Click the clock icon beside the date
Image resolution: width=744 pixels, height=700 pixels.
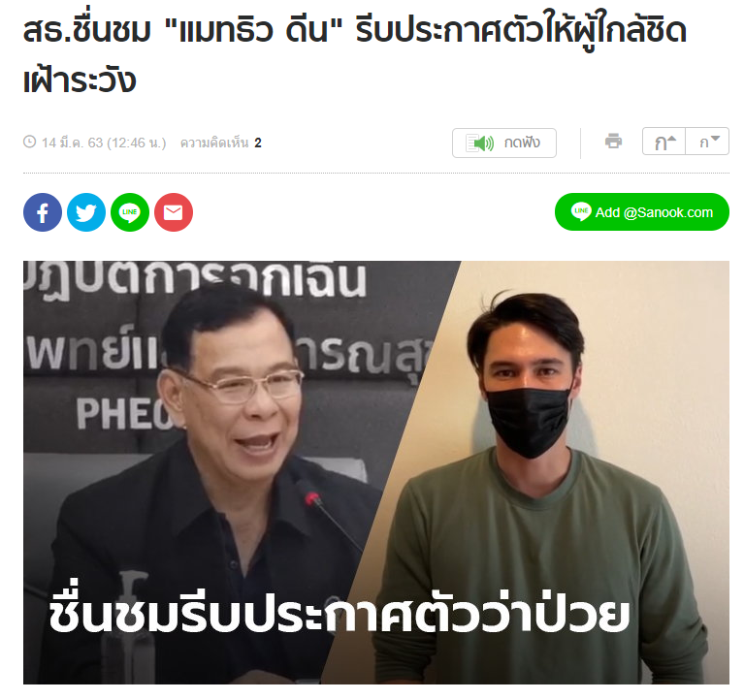click(x=30, y=142)
